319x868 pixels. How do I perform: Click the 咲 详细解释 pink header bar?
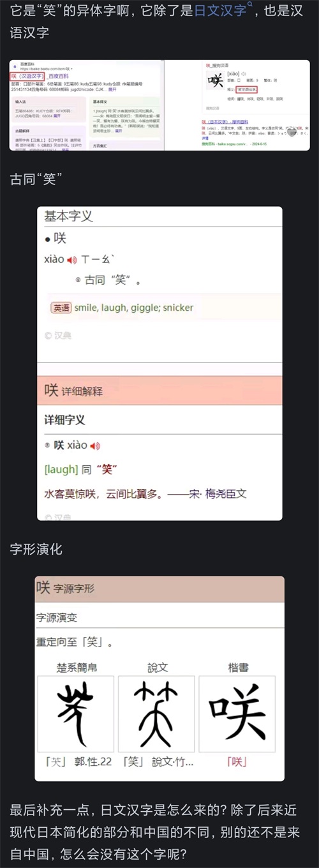point(159,390)
